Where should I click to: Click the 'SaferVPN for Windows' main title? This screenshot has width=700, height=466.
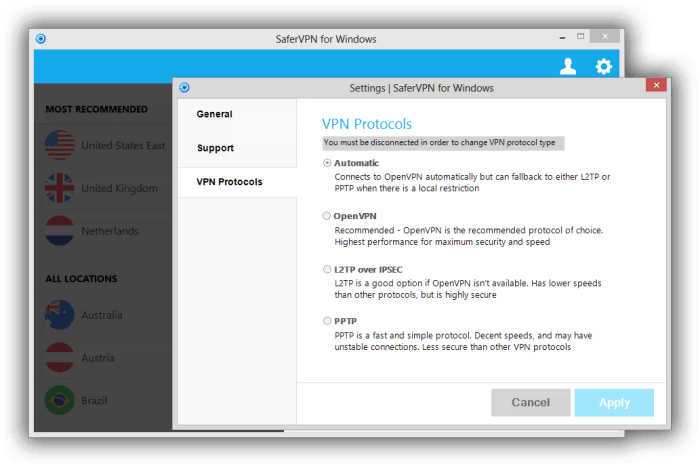[x=326, y=39]
